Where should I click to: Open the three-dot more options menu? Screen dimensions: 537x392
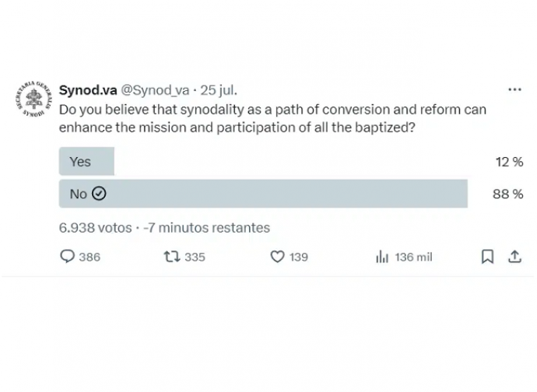pos(514,89)
